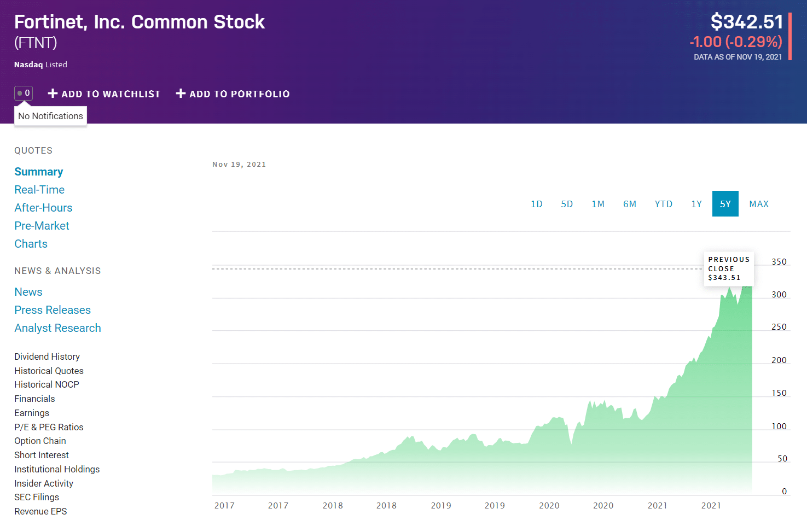
Task: Open the Option Chain link
Action: [x=40, y=441]
